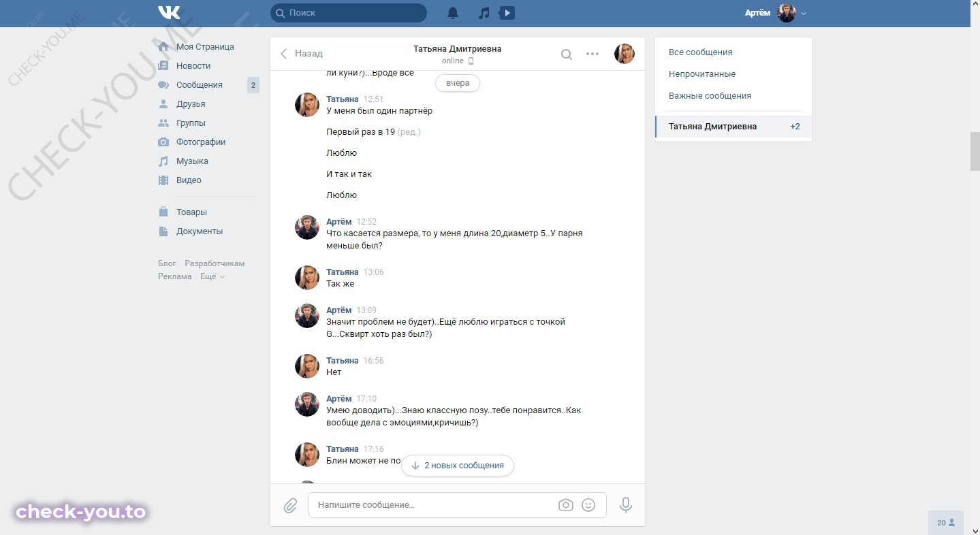The image size is (980, 535).
Task: Open the video player icon in header
Action: [x=507, y=13]
